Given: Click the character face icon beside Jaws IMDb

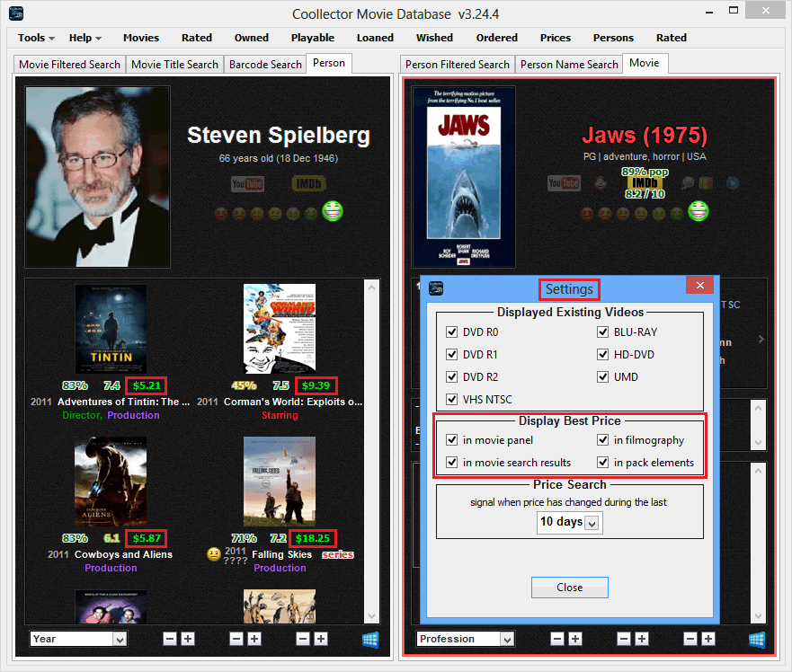Looking at the screenshot, I should tap(600, 183).
